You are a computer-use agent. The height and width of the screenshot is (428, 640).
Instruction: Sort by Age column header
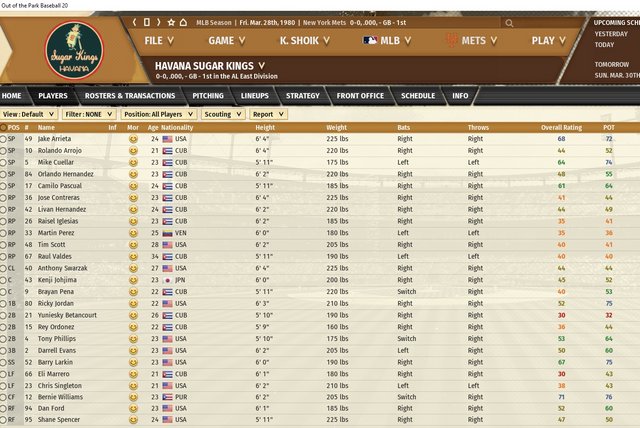153,128
